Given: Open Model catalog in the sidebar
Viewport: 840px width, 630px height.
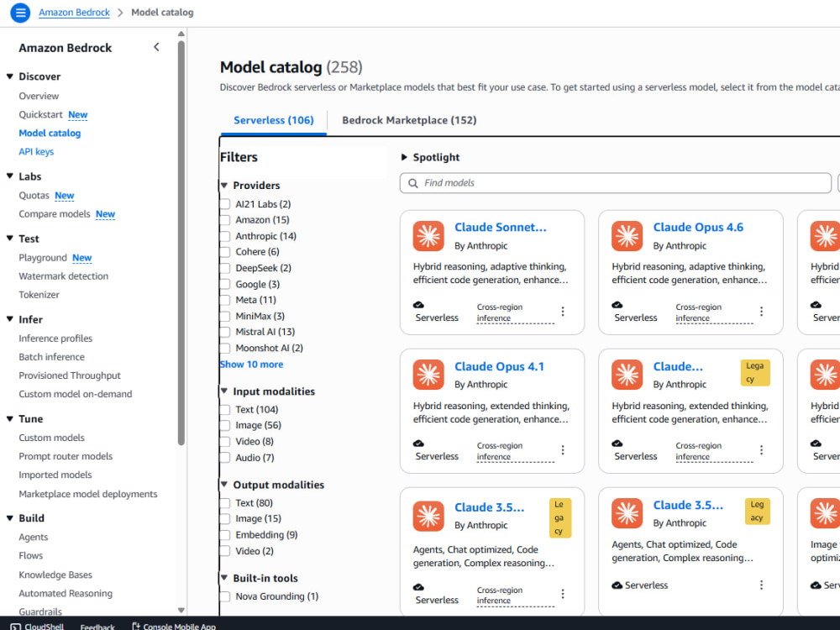Looking at the screenshot, I should 50,134.
